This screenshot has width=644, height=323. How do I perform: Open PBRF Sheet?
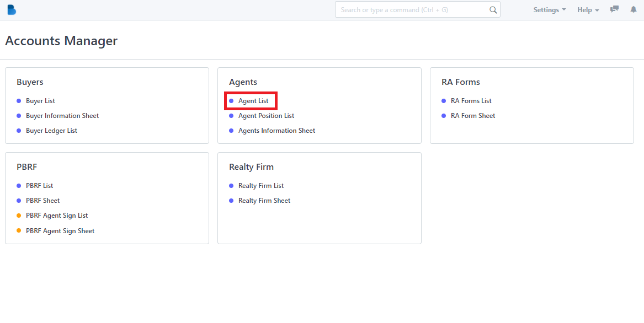[x=42, y=201]
